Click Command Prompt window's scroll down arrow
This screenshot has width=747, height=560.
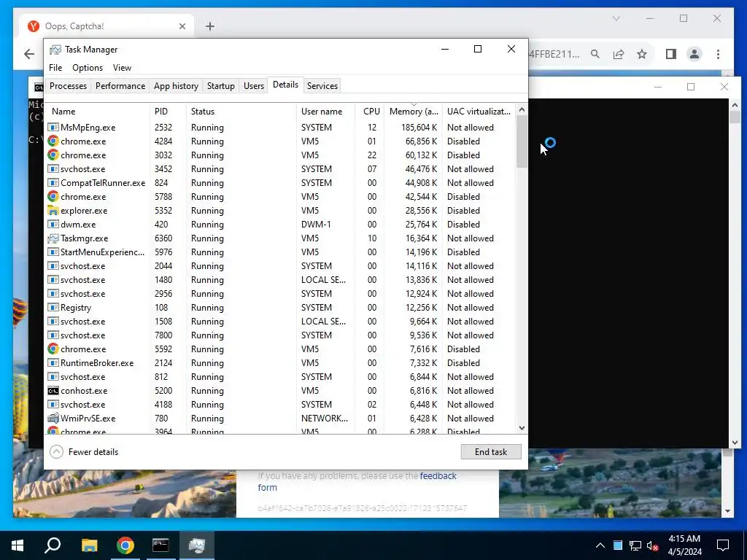(x=735, y=443)
